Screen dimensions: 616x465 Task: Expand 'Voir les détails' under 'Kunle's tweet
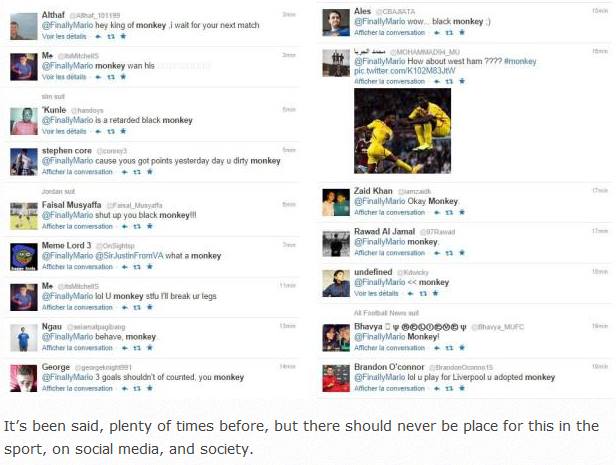tap(64, 131)
